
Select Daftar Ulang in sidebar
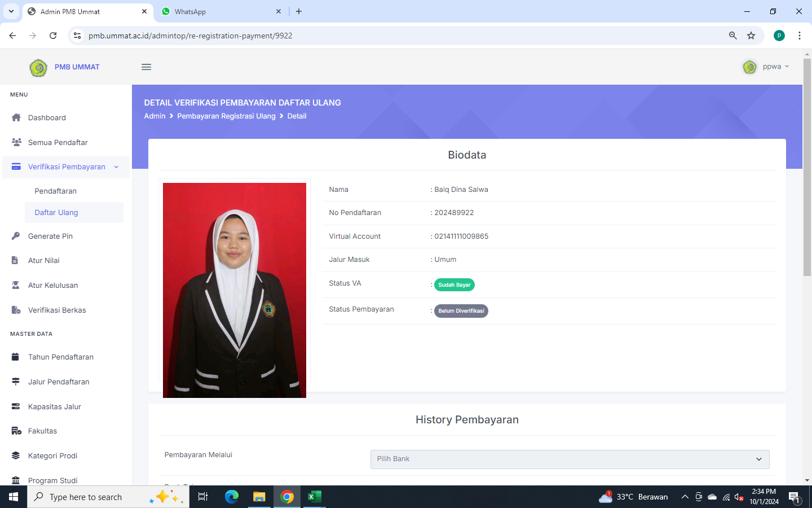tap(56, 213)
